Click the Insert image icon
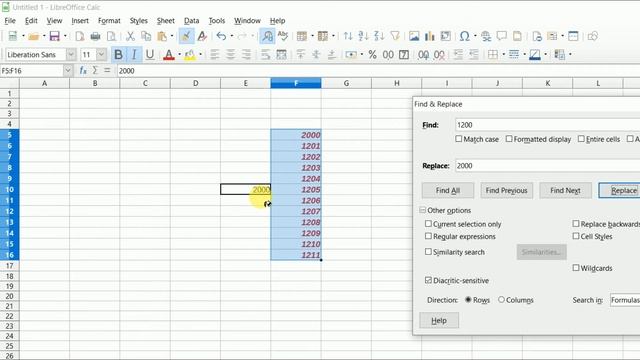This screenshot has width=640, height=360. tap(414, 36)
